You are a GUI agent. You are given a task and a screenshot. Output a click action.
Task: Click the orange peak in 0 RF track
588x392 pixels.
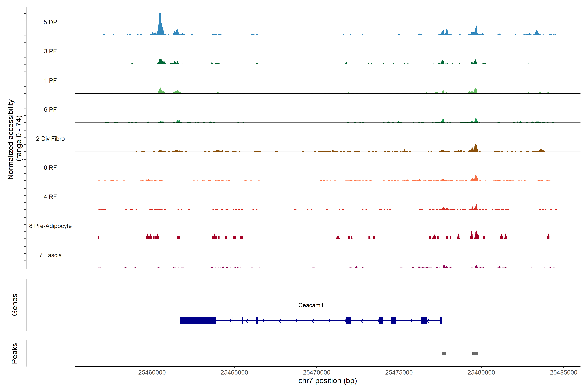pos(476,178)
